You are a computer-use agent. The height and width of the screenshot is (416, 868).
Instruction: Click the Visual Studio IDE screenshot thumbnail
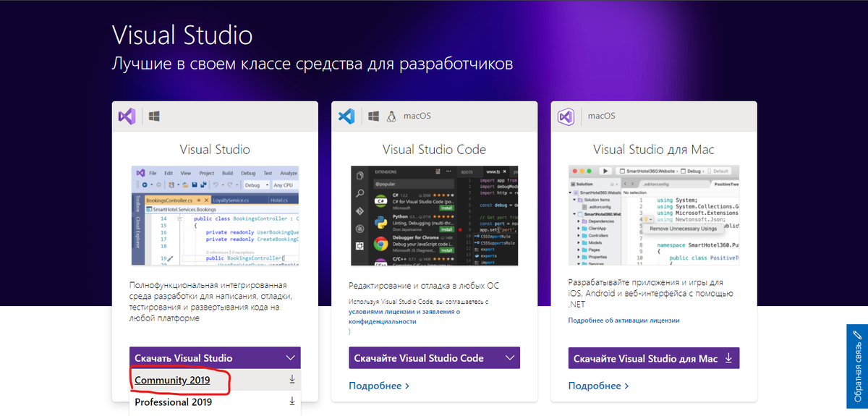point(215,216)
